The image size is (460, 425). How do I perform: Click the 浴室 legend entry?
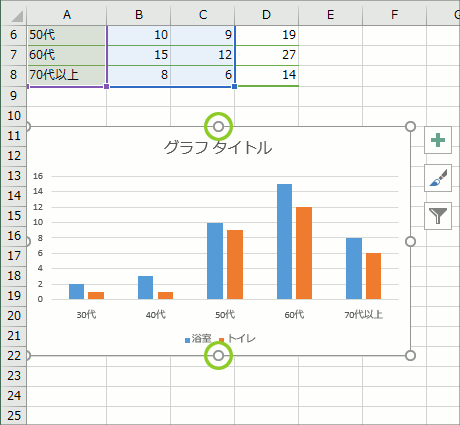[x=198, y=339]
